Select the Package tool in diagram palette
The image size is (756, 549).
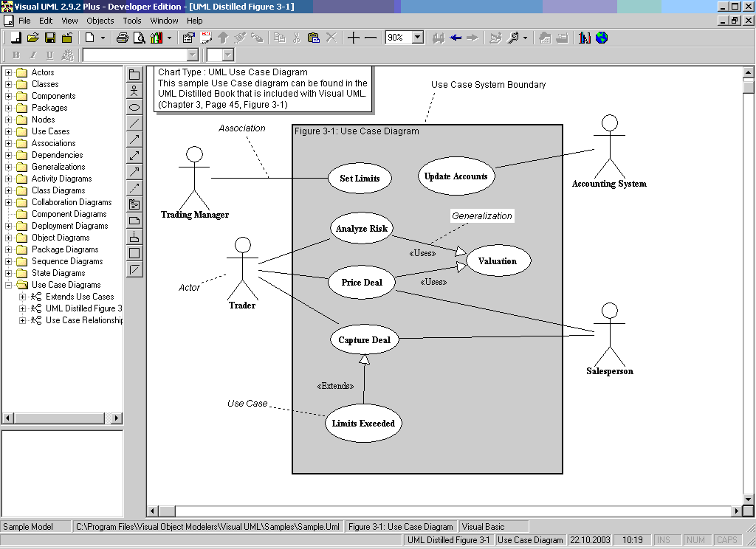click(x=134, y=75)
